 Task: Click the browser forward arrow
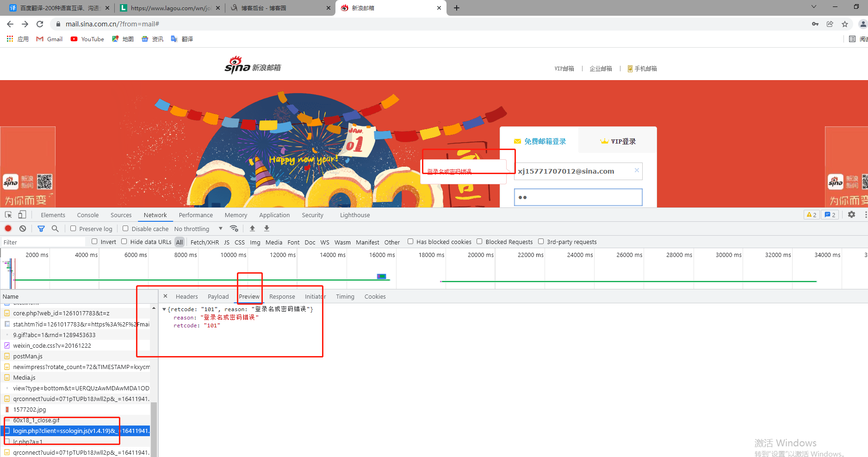(x=25, y=24)
